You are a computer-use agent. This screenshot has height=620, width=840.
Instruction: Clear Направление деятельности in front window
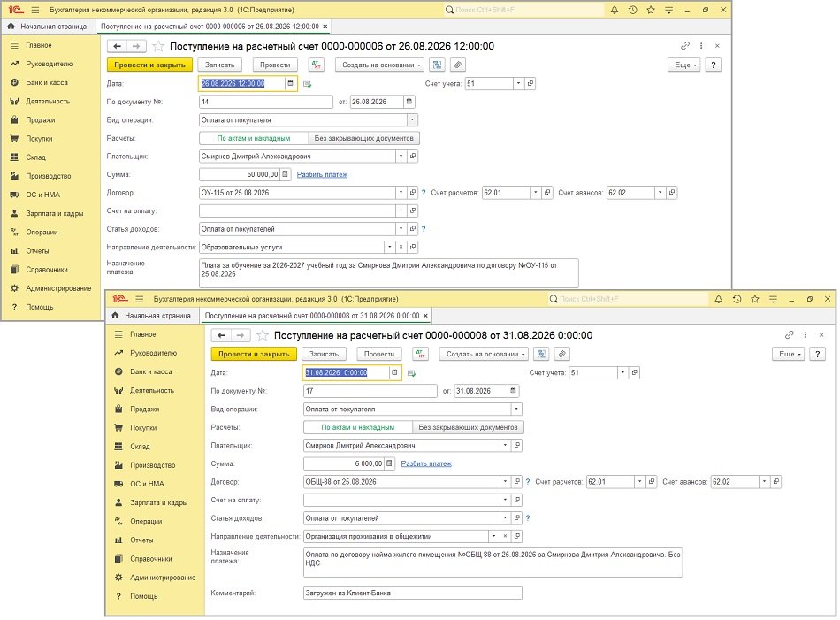click(x=505, y=536)
